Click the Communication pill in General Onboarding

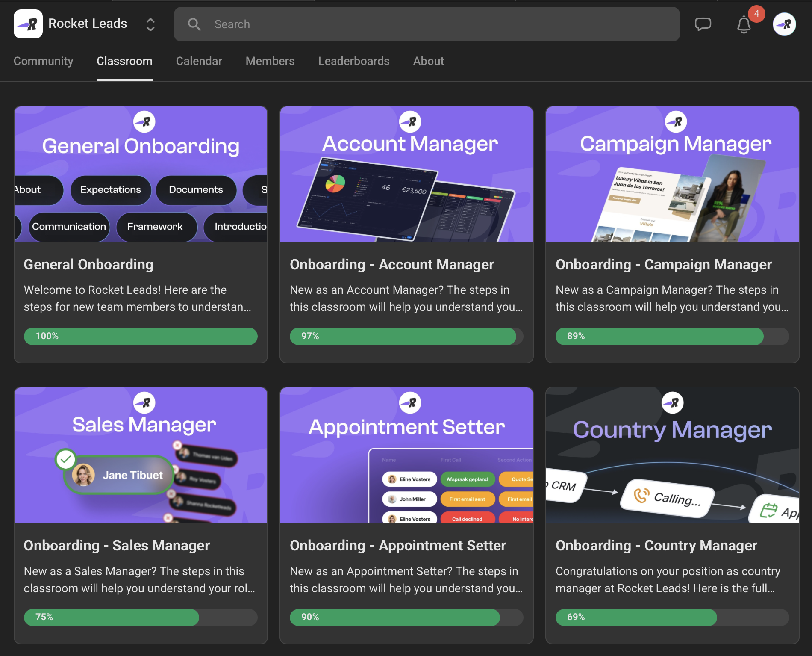click(69, 227)
